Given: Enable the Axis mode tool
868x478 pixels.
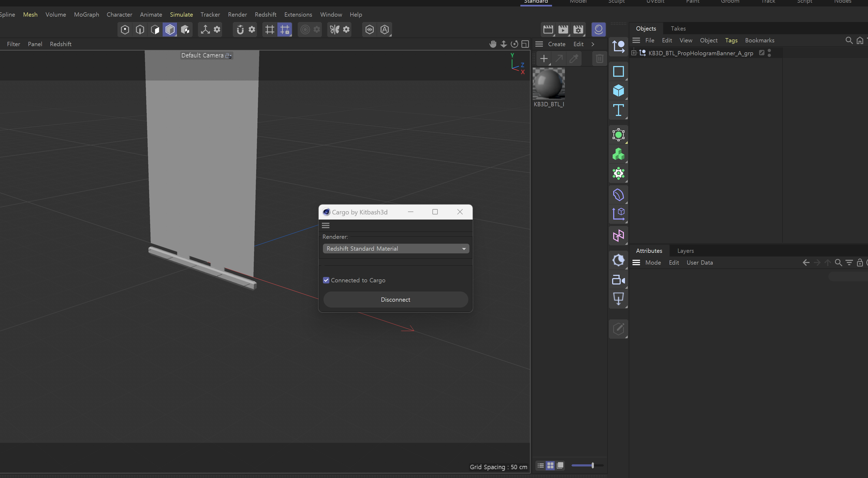Looking at the screenshot, I should [x=205, y=30].
